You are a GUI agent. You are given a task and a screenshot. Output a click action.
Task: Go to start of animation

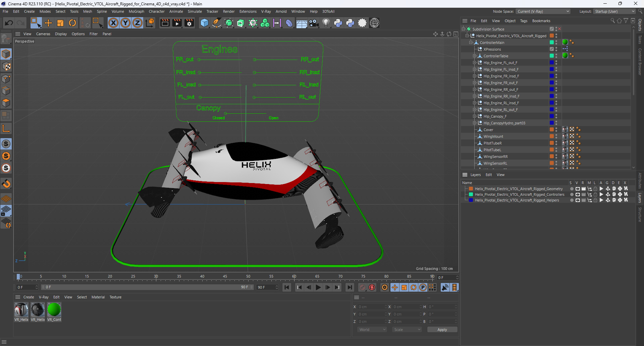287,287
